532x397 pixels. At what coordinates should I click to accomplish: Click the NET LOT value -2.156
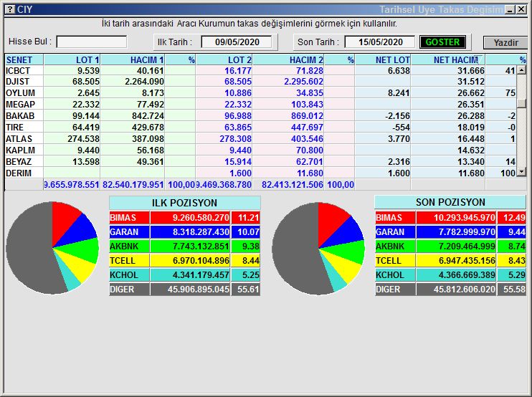[397, 116]
